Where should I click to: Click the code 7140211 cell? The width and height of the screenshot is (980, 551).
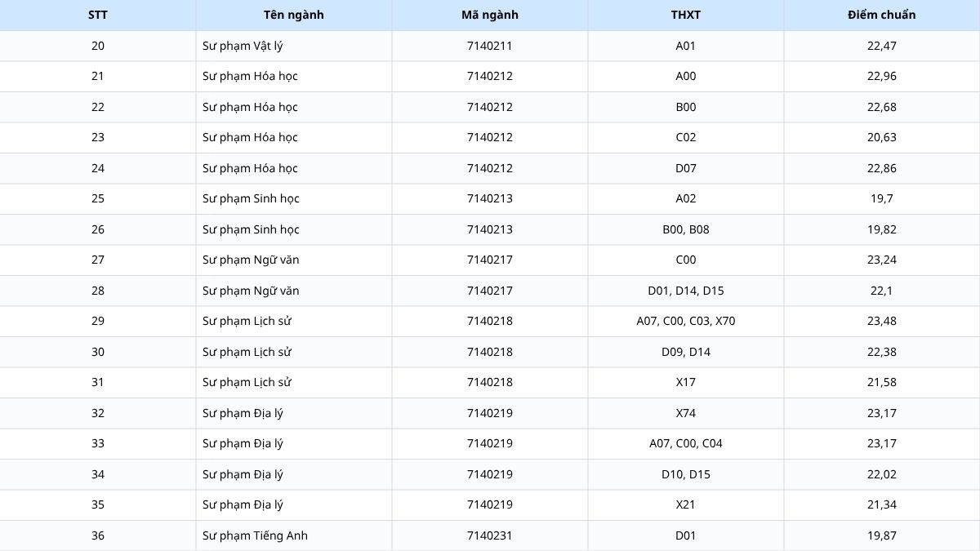(x=490, y=46)
